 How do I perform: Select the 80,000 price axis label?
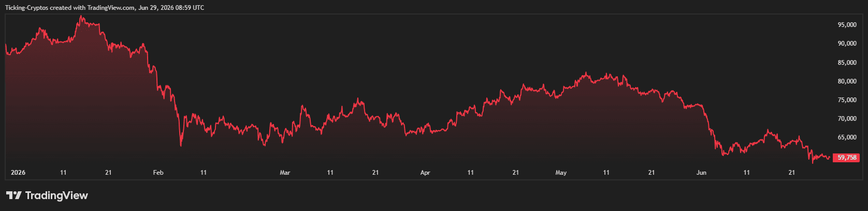(x=847, y=81)
